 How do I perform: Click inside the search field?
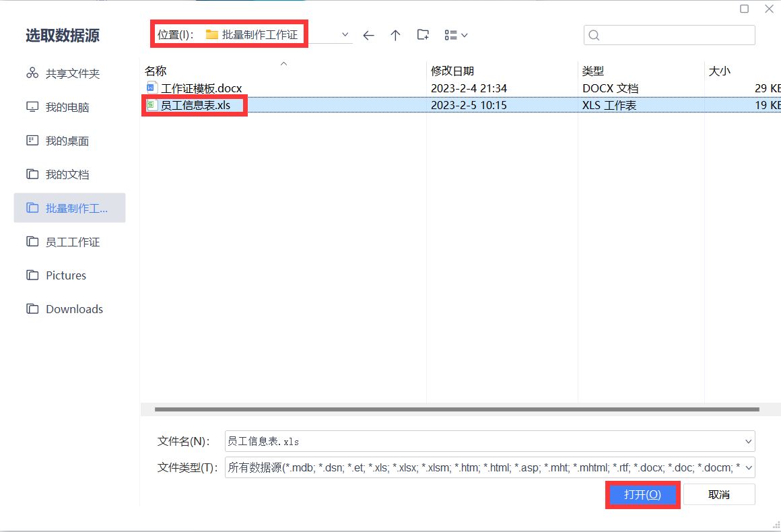click(669, 36)
